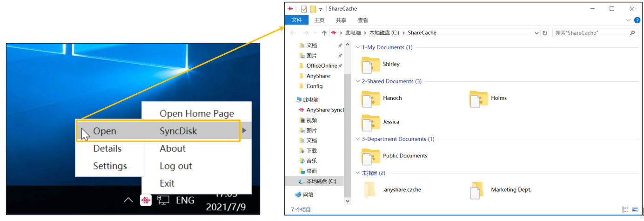This screenshot has height=221, width=644.
Task: Go up one folder level
Action: coord(324,33)
